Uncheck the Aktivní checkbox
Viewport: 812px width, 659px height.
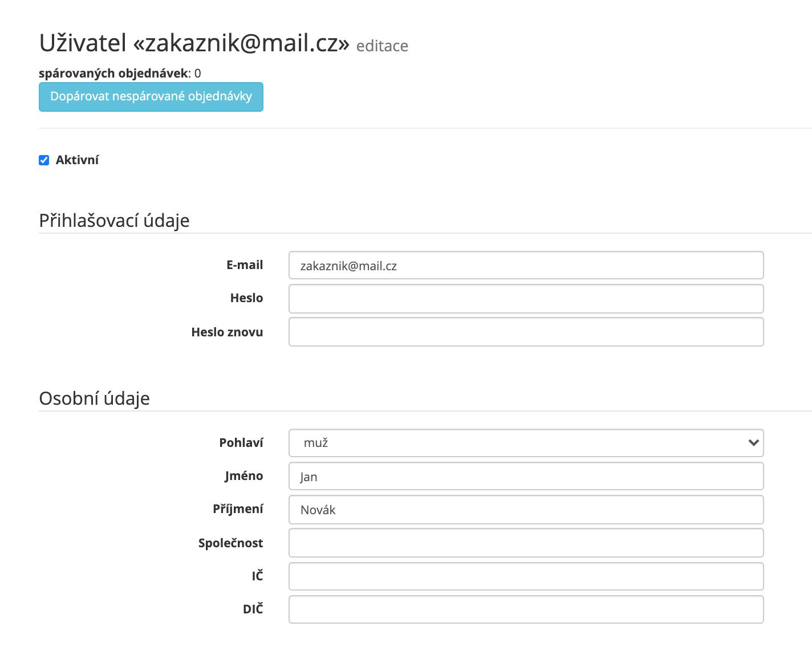(44, 160)
